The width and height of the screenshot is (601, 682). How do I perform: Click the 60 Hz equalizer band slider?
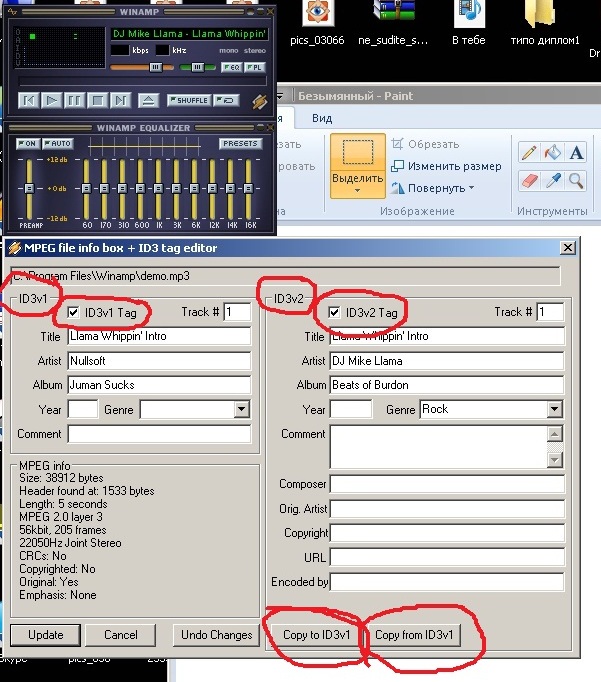pyautogui.click(x=86, y=189)
